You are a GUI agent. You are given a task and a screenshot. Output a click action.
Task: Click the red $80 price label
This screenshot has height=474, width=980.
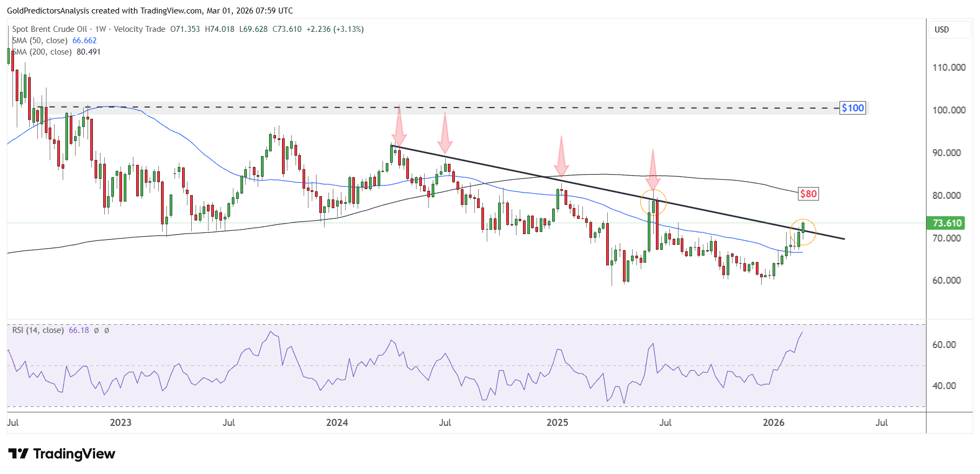pos(808,194)
